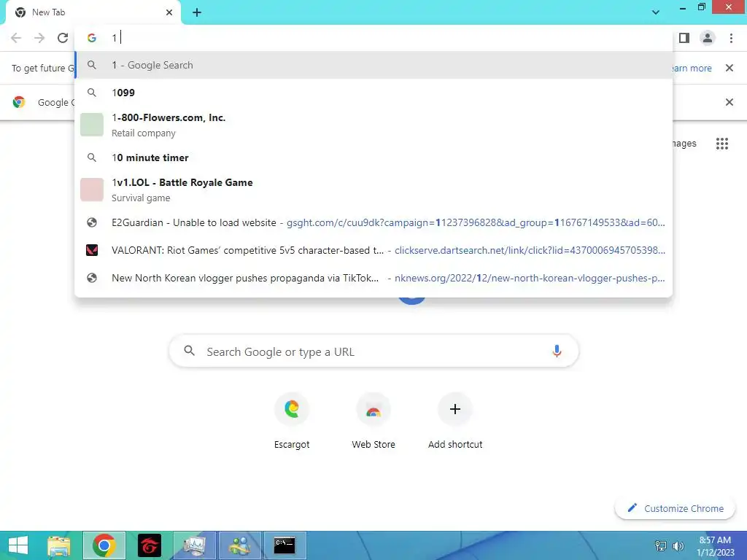Screen dimensions: 747x560
Task: Click the search icon beside 10 minute timer
Action: 91,157
